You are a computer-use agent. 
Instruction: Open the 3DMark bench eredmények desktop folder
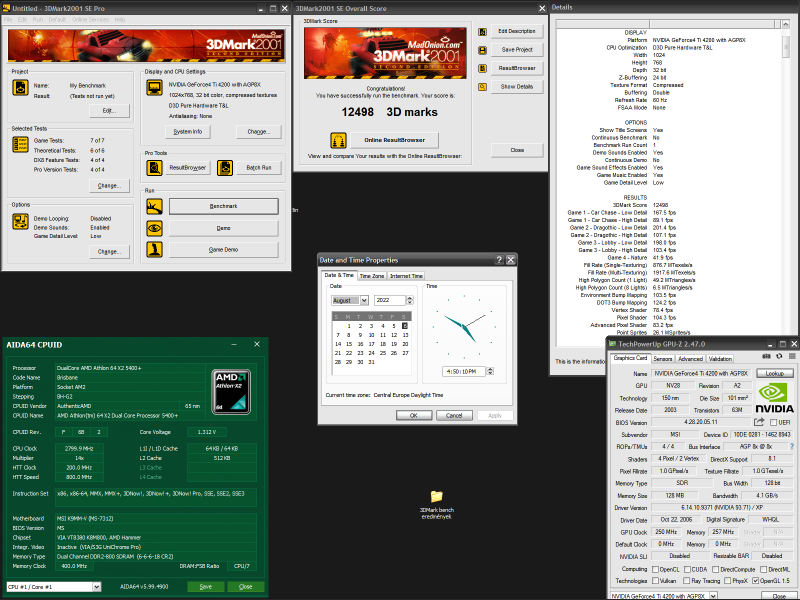(x=437, y=503)
